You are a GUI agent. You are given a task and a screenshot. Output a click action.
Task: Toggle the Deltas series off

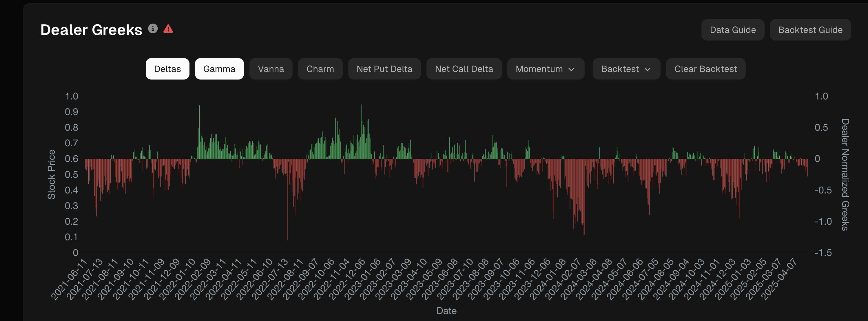click(167, 69)
